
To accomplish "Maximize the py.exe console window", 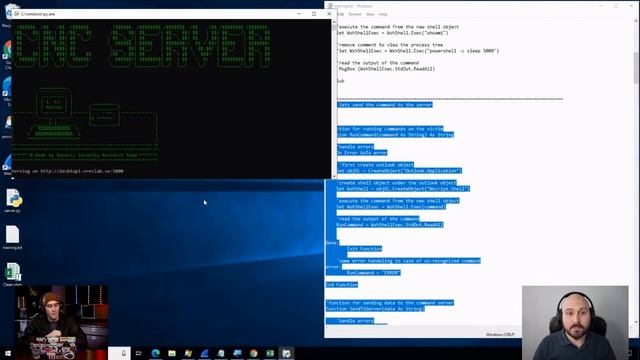I will (x=314, y=13).
